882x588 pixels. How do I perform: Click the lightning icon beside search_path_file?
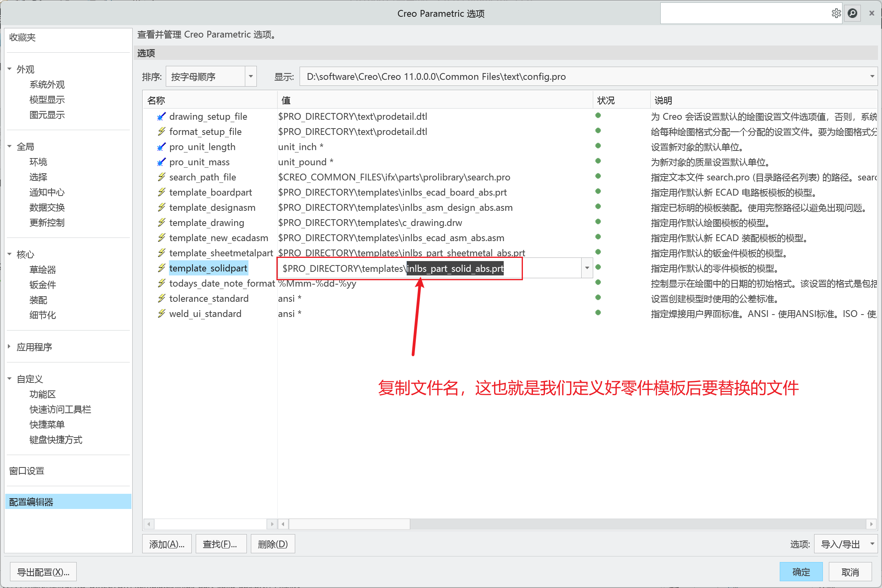tap(161, 177)
